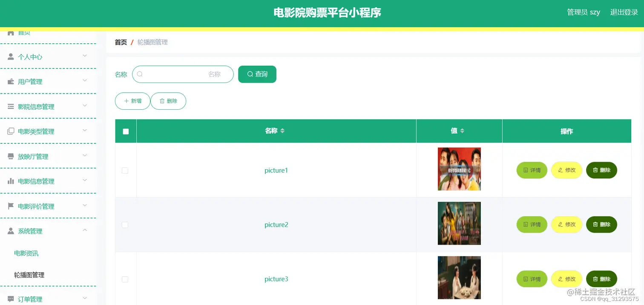This screenshot has height=305, width=644.
Task: Check the checkbox for picture1 row
Action: tap(125, 170)
